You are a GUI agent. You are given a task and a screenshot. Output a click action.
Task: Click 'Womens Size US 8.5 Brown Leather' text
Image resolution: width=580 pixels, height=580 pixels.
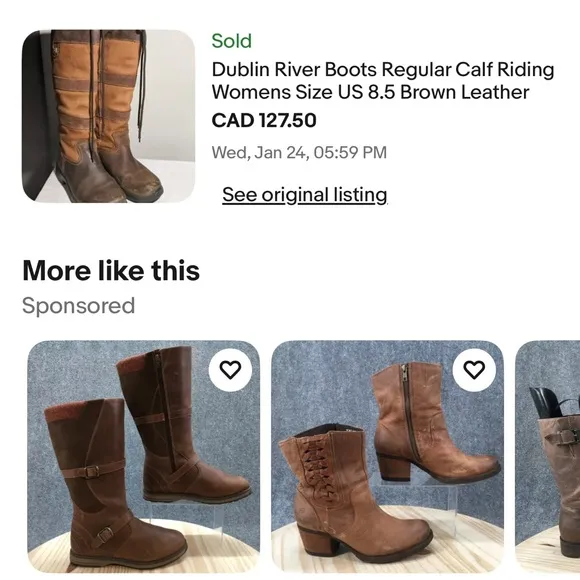click(370, 92)
